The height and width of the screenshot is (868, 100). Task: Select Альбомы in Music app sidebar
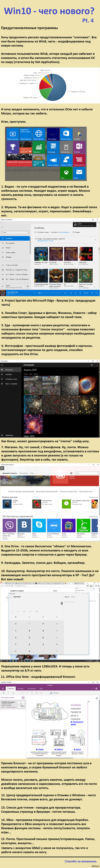15,238
